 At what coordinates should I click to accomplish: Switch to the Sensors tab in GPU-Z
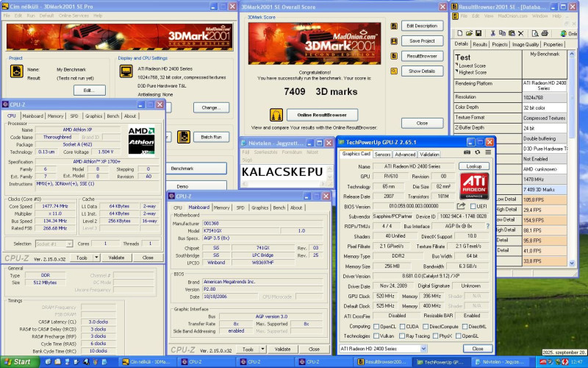pyautogui.click(x=382, y=155)
